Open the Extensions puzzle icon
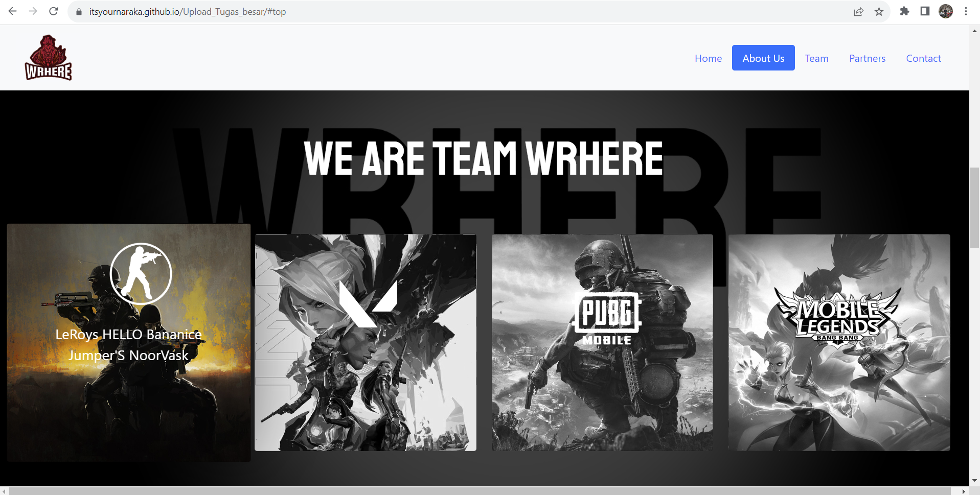 [904, 11]
